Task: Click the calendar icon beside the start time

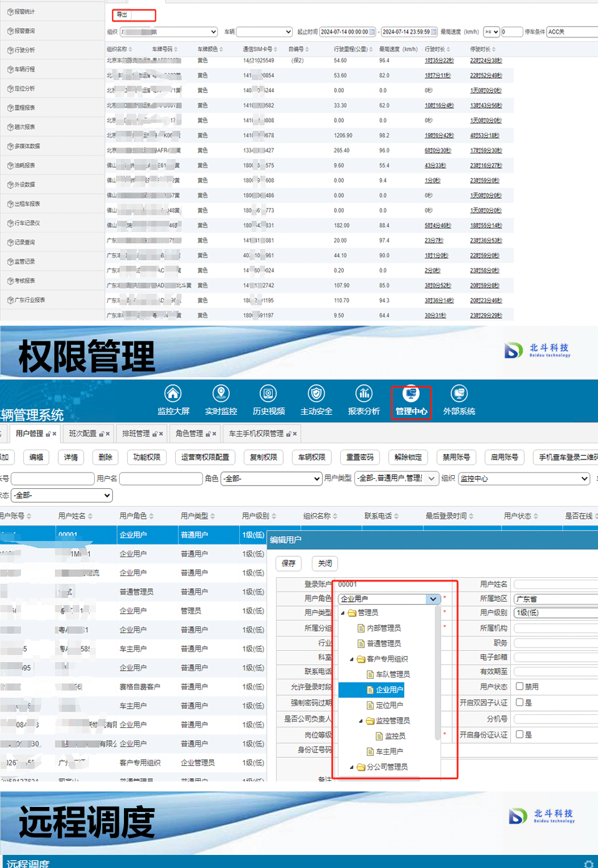Action: (373, 32)
